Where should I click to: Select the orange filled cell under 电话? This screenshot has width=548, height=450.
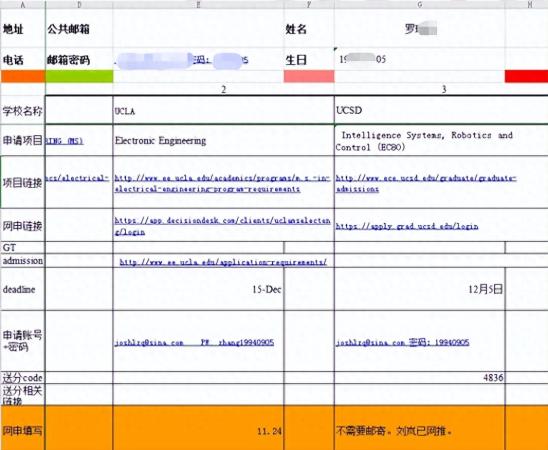[x=23, y=77]
